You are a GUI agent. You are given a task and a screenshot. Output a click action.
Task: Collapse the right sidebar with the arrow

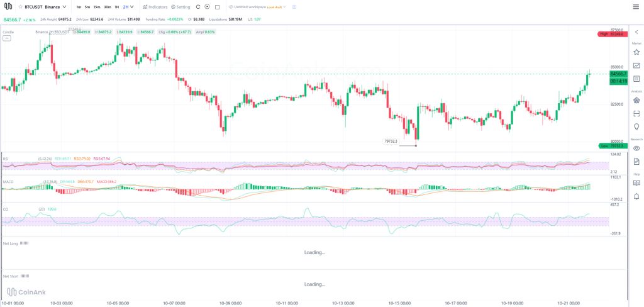click(636, 32)
